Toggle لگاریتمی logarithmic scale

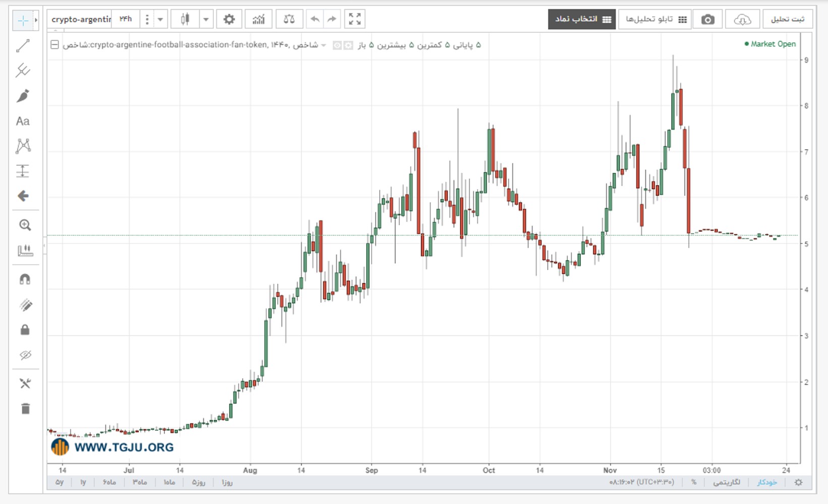[727, 482]
